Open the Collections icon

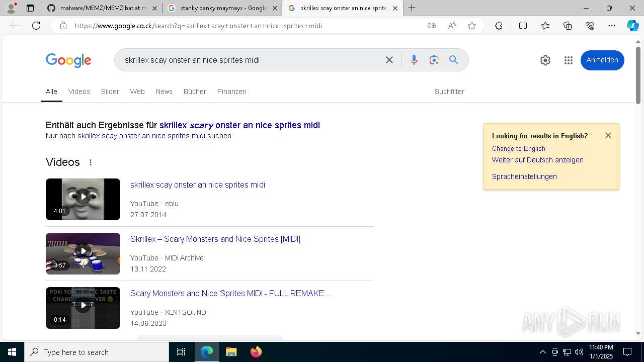pyautogui.click(x=568, y=26)
